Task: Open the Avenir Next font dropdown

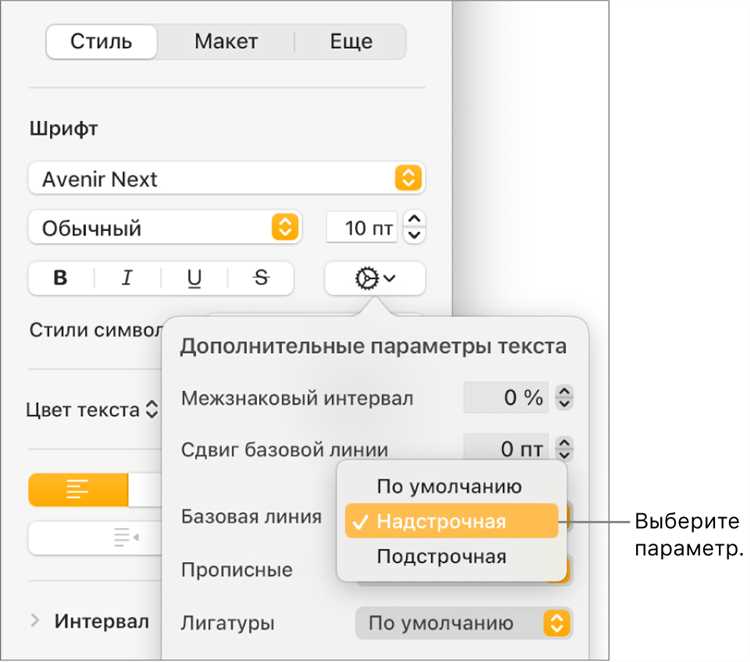Action: (226, 179)
